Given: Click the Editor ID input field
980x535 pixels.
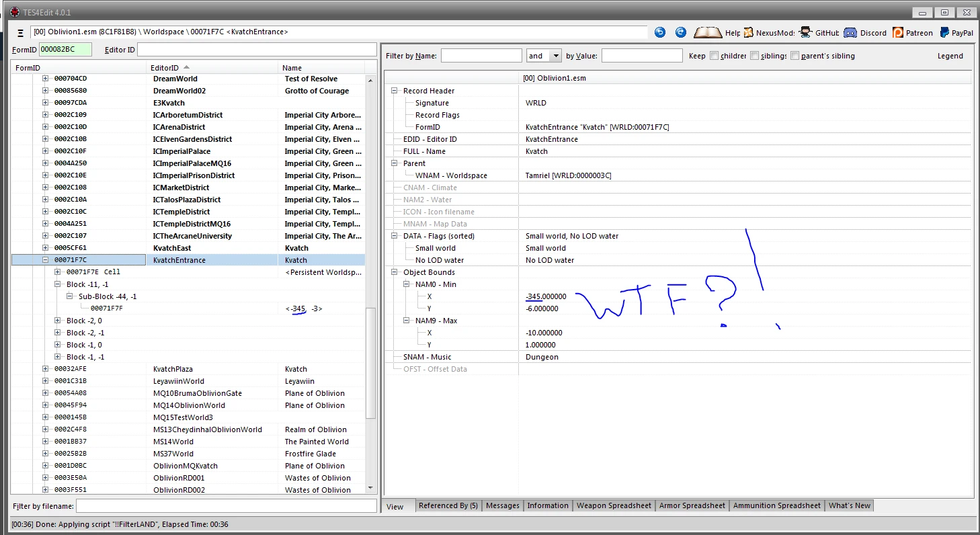Looking at the screenshot, I should (257, 50).
